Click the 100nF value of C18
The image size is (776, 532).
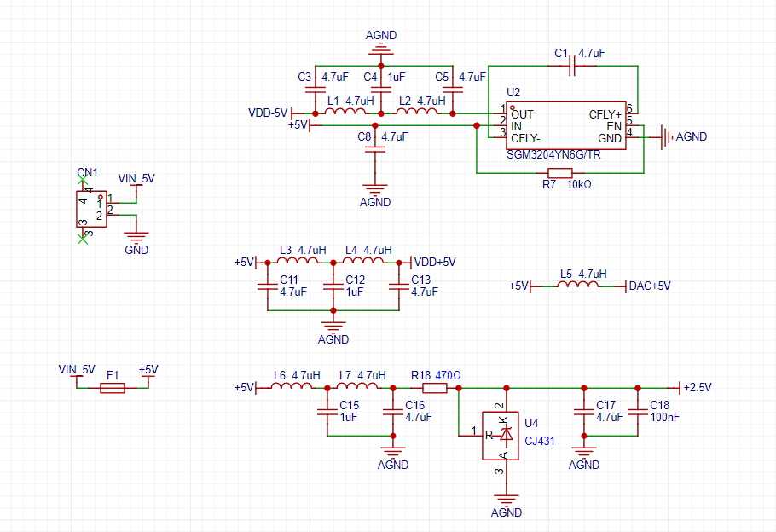coord(664,417)
